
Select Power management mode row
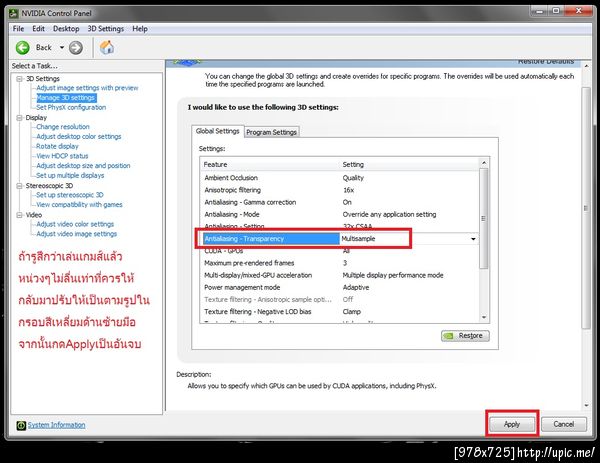tap(340, 287)
